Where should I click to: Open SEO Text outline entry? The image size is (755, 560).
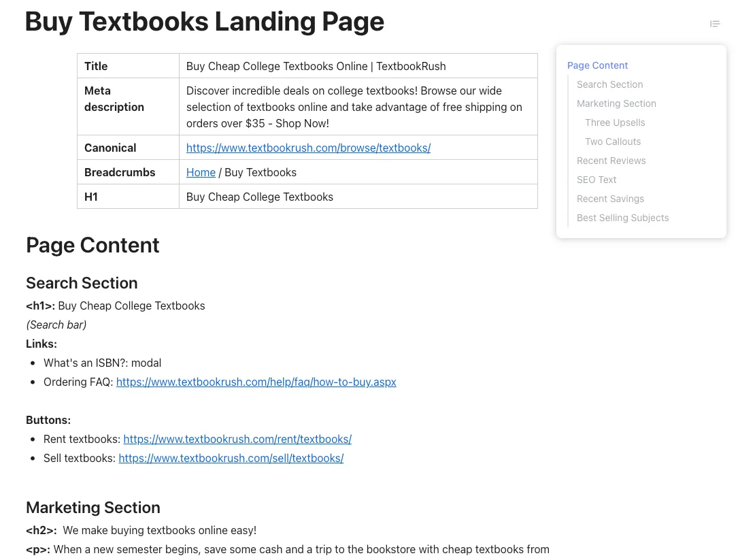(x=597, y=180)
